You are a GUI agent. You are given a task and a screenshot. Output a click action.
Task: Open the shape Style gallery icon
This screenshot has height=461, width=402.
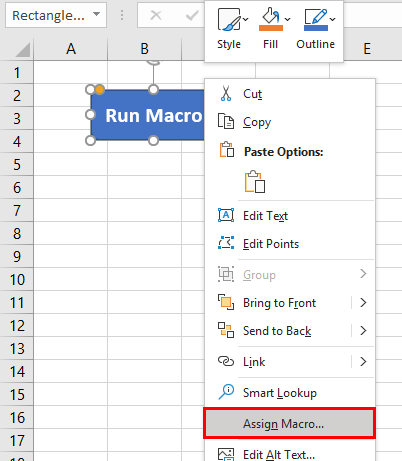tap(229, 20)
